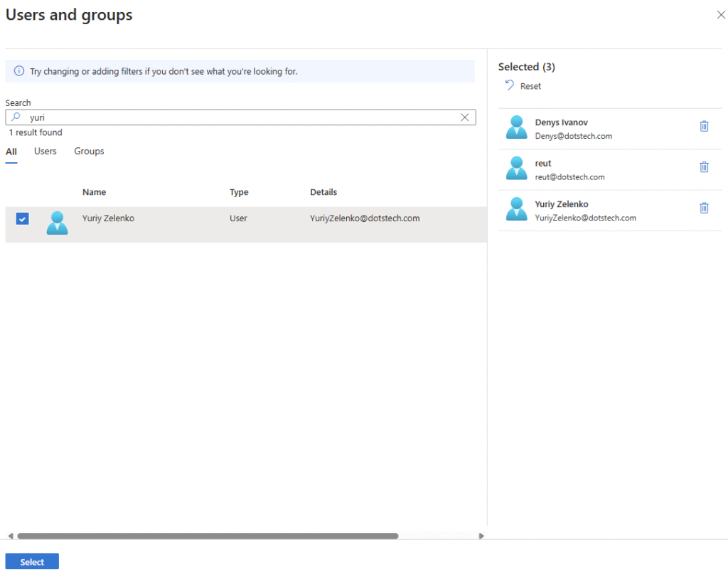Click the Reset undo arrow icon
Viewport: 728px width, 582px height.
[509, 85]
